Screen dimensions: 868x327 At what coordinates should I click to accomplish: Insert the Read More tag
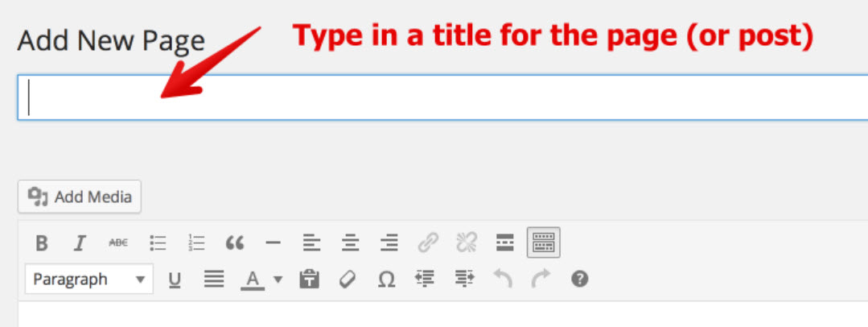click(505, 242)
